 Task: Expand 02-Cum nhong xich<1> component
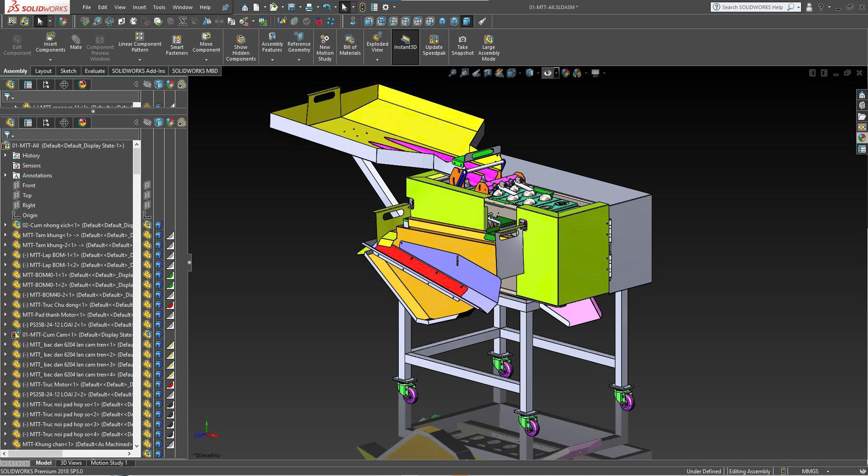5,225
